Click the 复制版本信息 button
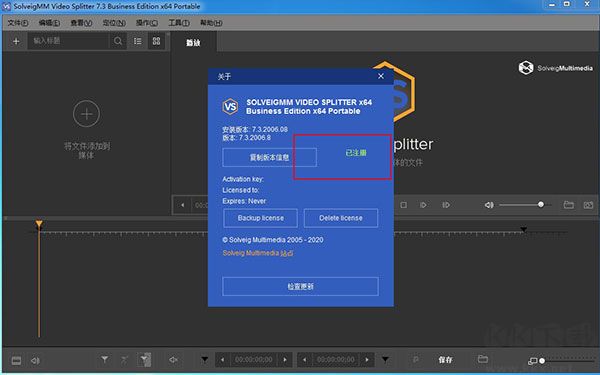This screenshot has height=375, width=600. coord(269,157)
